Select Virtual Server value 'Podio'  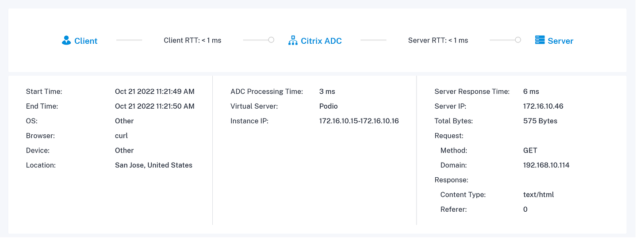coord(329,106)
